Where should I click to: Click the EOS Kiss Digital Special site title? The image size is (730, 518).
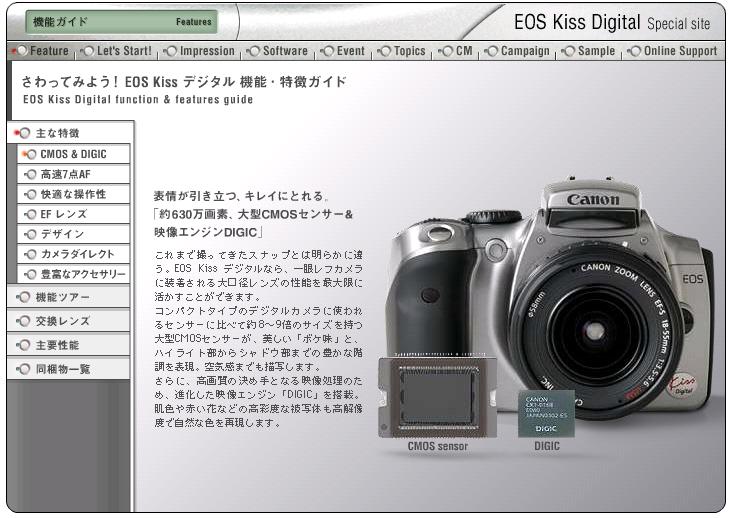612,22
